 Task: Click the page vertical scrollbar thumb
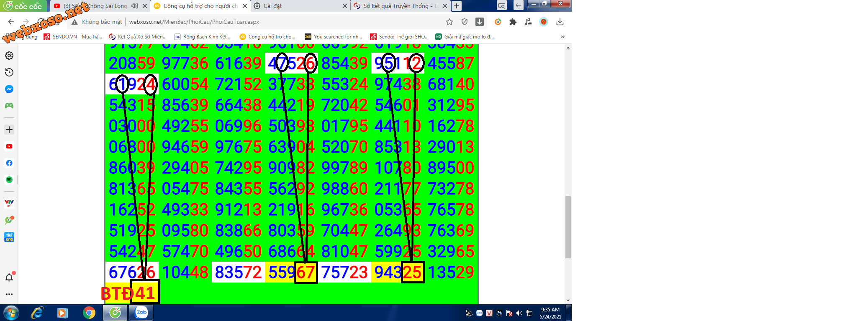pos(568,227)
